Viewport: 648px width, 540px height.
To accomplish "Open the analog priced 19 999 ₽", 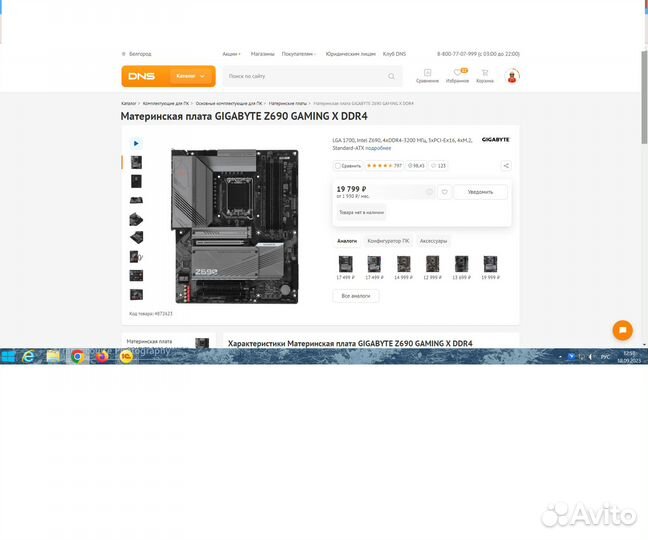I will pyautogui.click(x=490, y=267).
